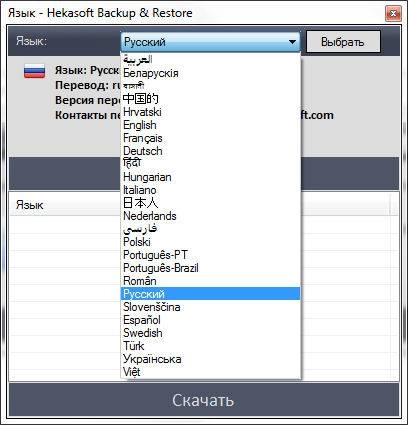This screenshot has width=408, height=425.
Task: Click the Язык column header
Action: tap(30, 205)
